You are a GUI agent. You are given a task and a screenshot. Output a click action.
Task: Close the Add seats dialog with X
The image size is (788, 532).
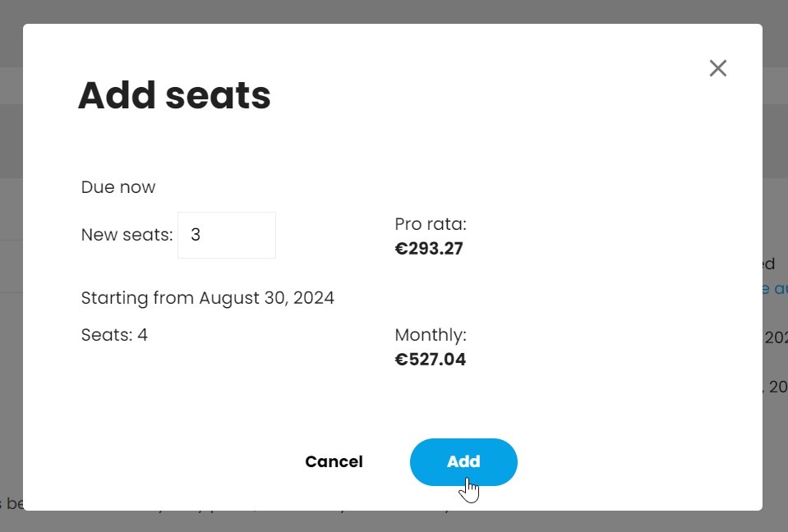point(717,68)
